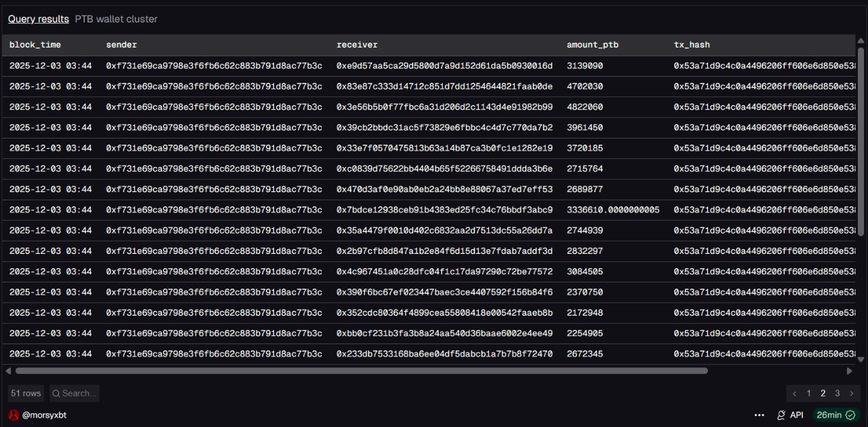Click block_time cell in the 2672345 row

click(50, 354)
